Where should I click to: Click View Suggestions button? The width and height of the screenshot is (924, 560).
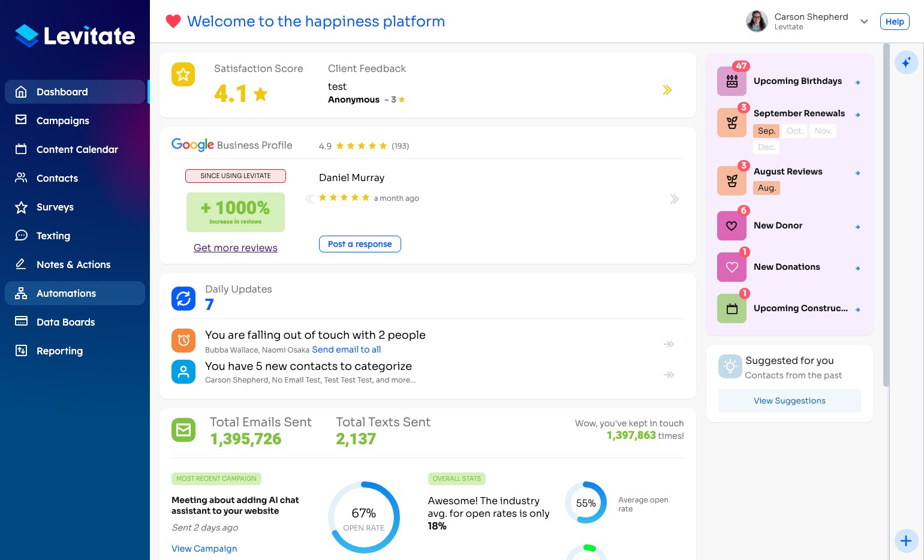pos(789,401)
